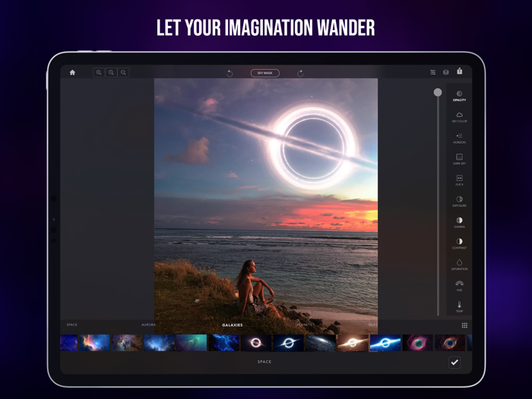The height and width of the screenshot is (399, 532).
Task: Redo the last edit
Action: [x=300, y=73]
